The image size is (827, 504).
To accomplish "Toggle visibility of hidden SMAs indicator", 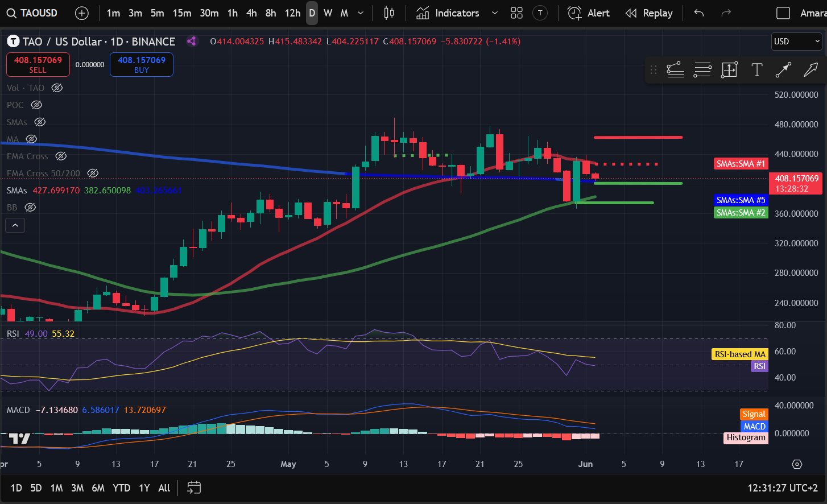I will (x=40, y=122).
